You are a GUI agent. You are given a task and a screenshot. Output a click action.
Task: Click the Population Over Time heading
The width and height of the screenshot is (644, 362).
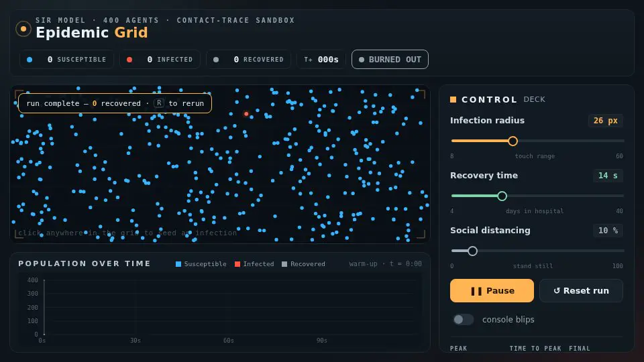(x=85, y=263)
